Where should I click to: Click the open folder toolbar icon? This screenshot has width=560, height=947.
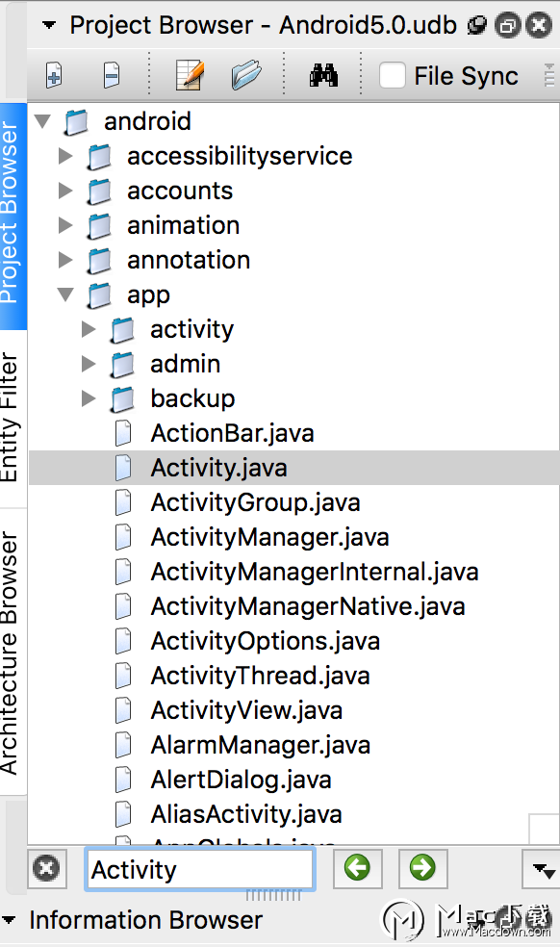[246, 75]
